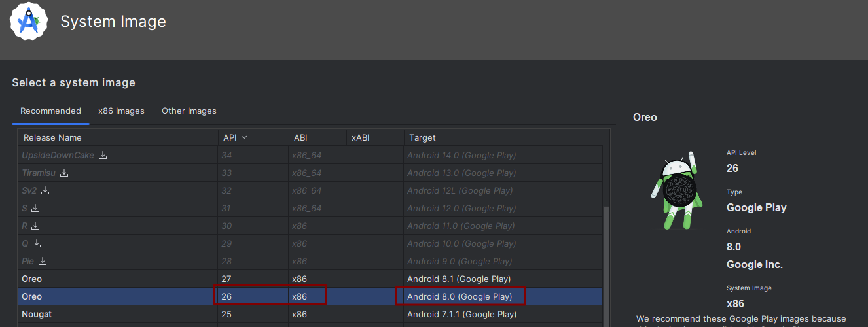Click the system image list scrollbar
Screen dimensions: 868x327
(x=606, y=262)
